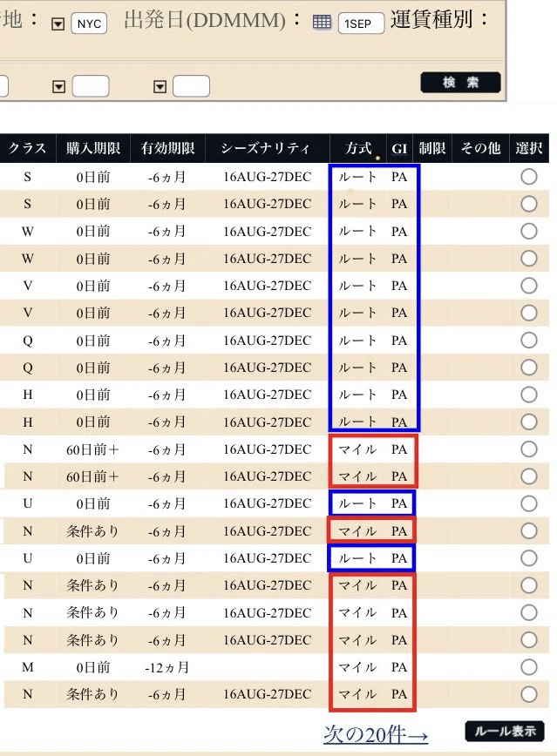The width and height of the screenshot is (557, 756).
Task: Click the ルール表示 button
Action: click(x=505, y=731)
